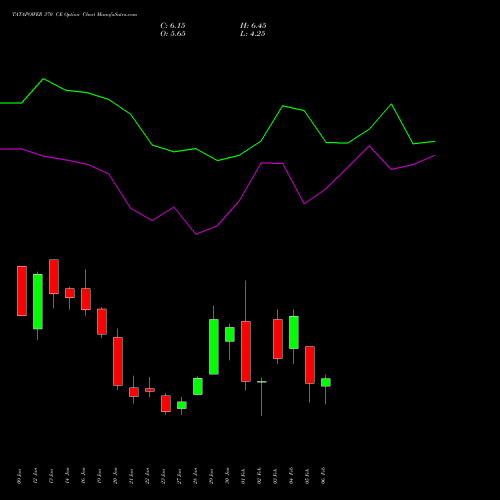Click the 28 Jan date label

pos(196,476)
